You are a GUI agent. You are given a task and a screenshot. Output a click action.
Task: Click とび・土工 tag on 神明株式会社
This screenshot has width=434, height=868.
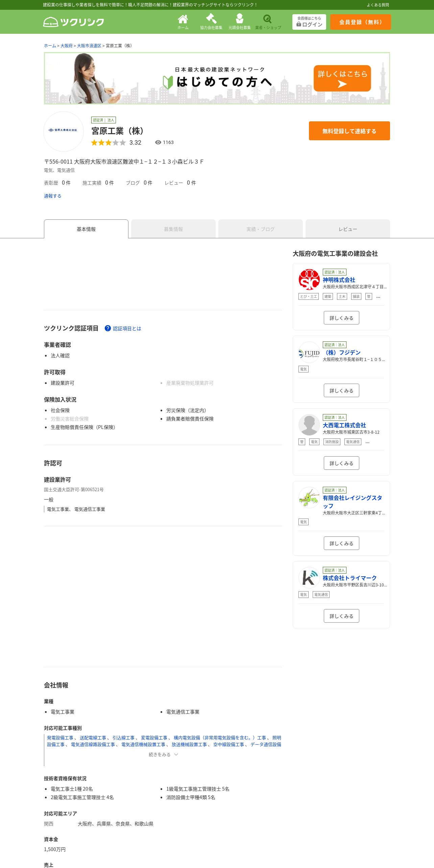(x=309, y=296)
